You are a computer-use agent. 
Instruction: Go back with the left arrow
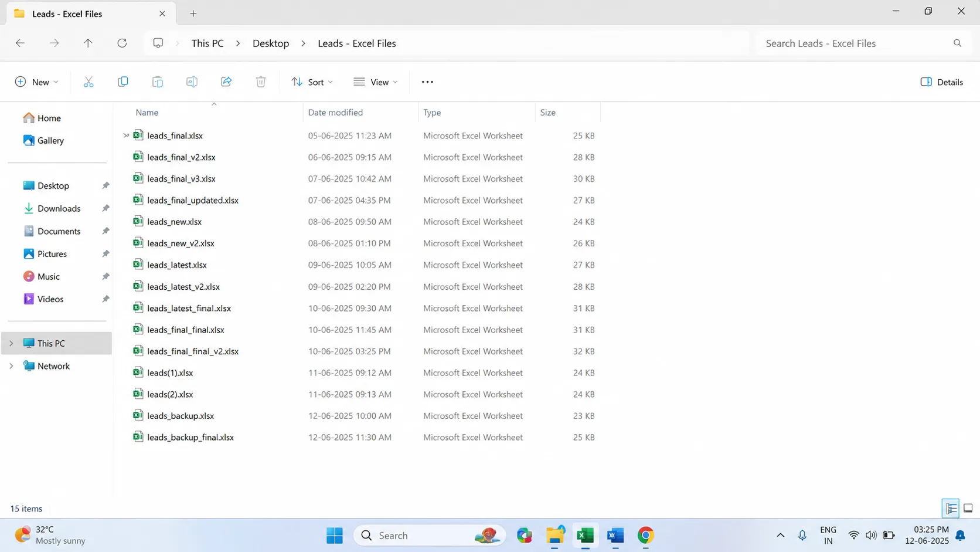[x=20, y=43]
